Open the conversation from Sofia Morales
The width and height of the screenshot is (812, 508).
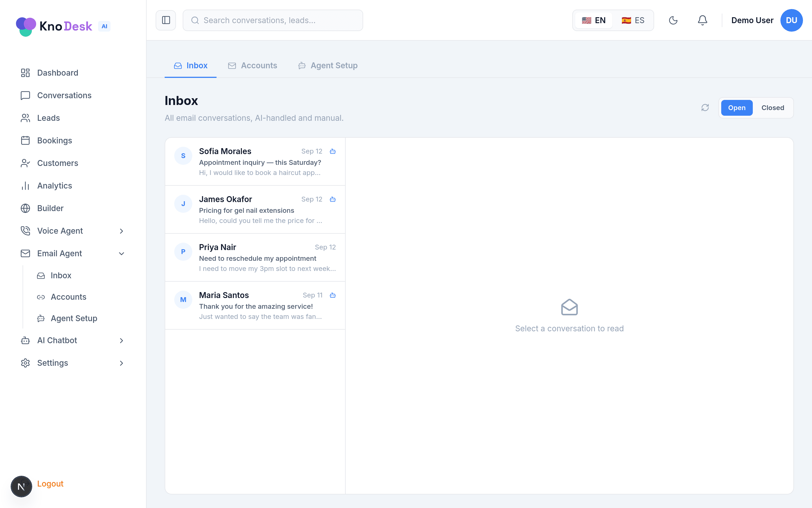(x=255, y=162)
